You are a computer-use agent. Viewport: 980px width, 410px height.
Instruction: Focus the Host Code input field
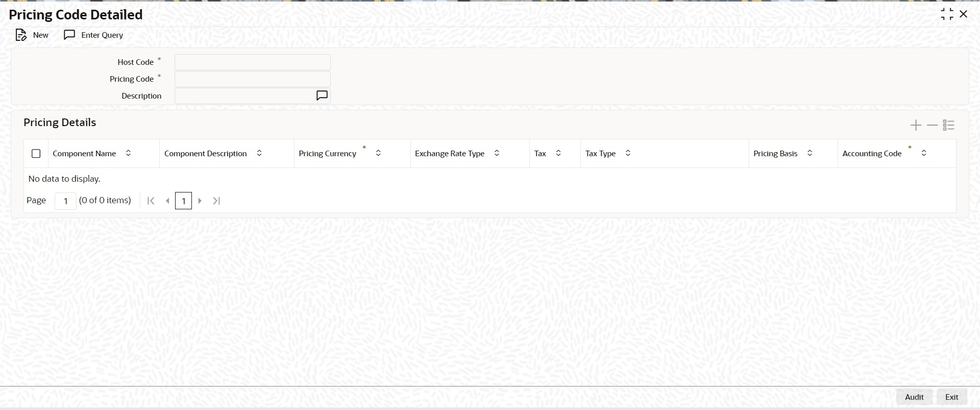point(253,62)
